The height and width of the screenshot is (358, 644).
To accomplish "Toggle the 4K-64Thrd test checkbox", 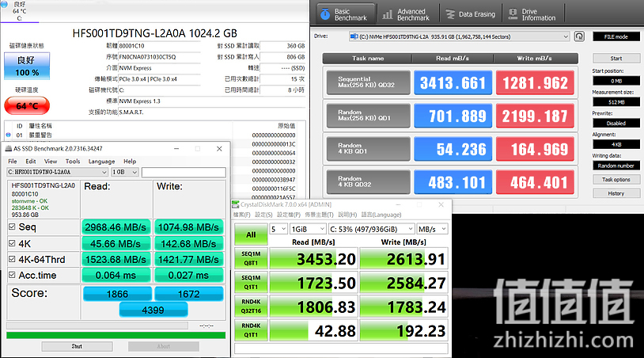I will pyautogui.click(x=12, y=259).
